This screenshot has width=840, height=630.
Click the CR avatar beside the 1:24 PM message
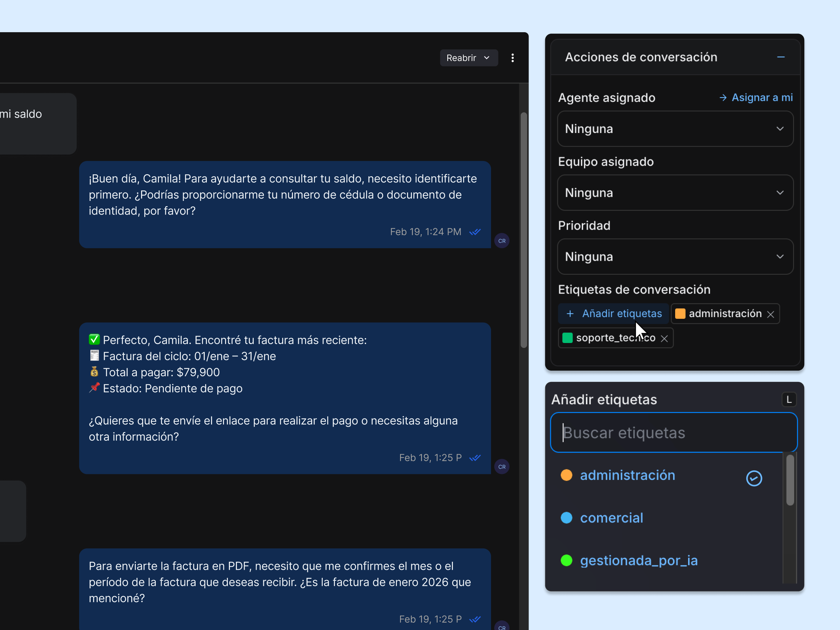coord(502,241)
